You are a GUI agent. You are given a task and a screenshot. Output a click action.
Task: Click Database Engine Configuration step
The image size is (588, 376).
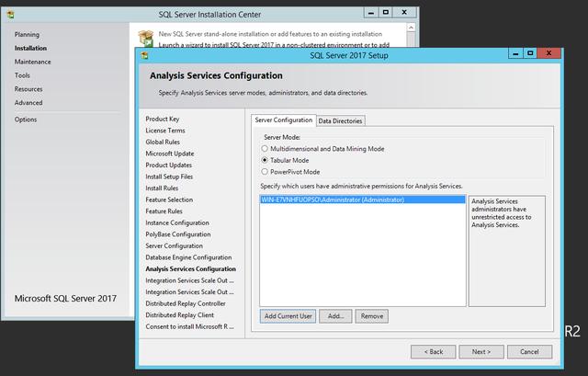tap(188, 257)
